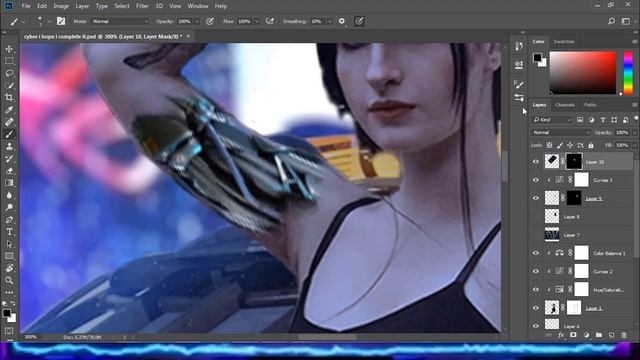
Task: Select the Rectangular Marquee tool
Action: click(x=9, y=61)
